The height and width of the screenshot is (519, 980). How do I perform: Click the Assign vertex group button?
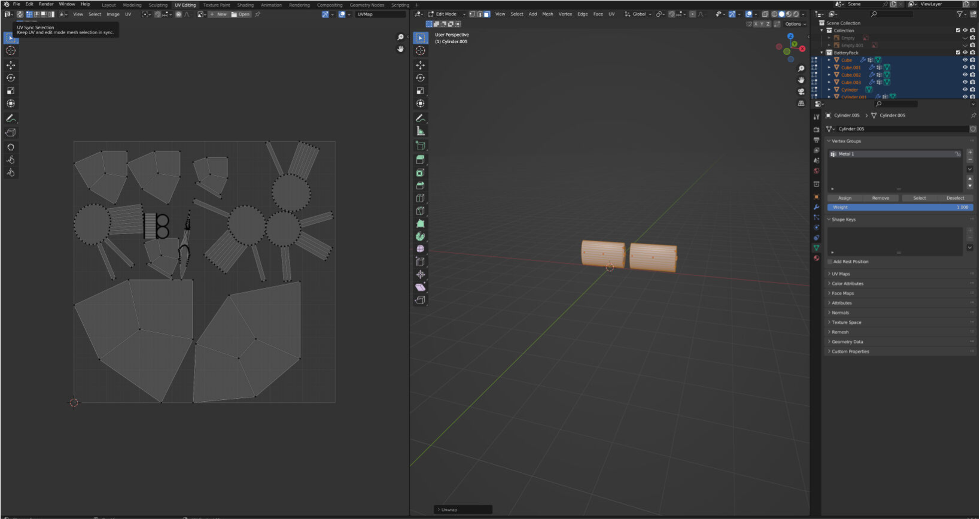click(x=845, y=198)
